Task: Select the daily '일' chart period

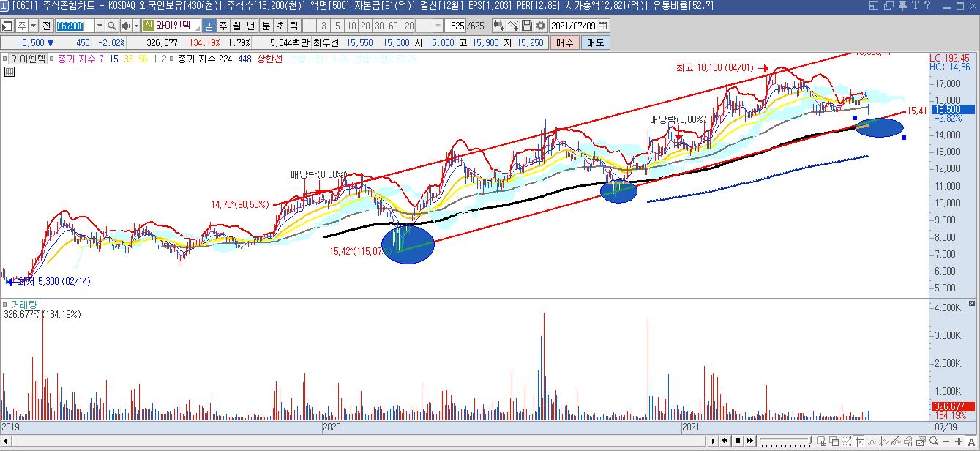Action: (x=209, y=26)
